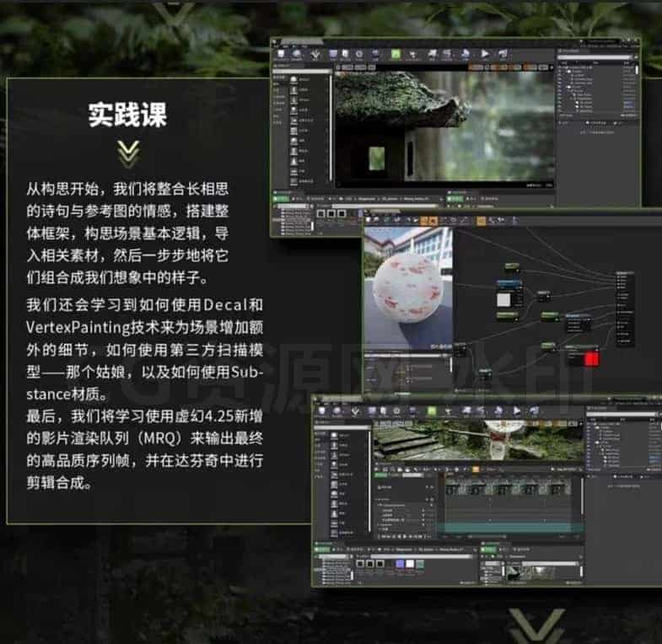The height and width of the screenshot is (644, 662).
Task: Select white asset thumbnail in bottom Content Browser
Action: point(410,563)
